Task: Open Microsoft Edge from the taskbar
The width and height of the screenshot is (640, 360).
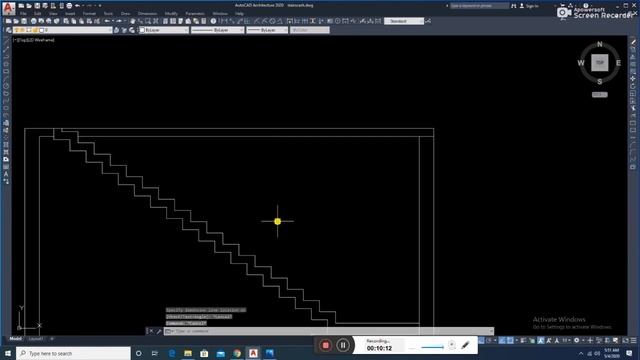Action: pos(172,353)
